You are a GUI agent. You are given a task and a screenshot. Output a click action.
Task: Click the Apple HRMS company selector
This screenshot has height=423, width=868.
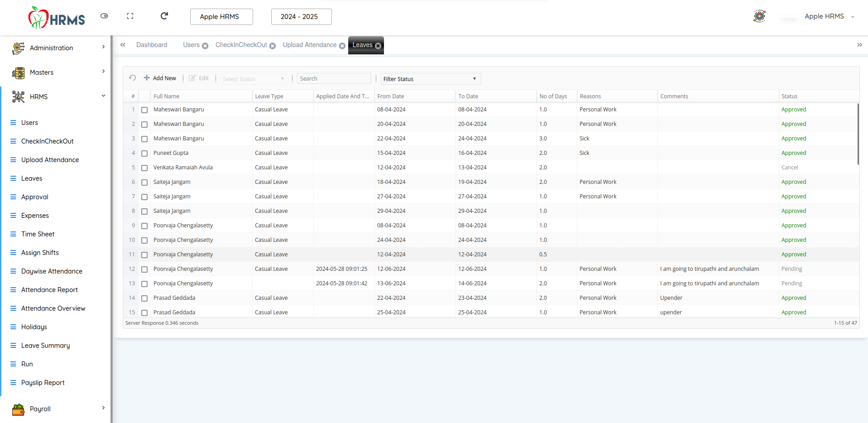tap(221, 17)
